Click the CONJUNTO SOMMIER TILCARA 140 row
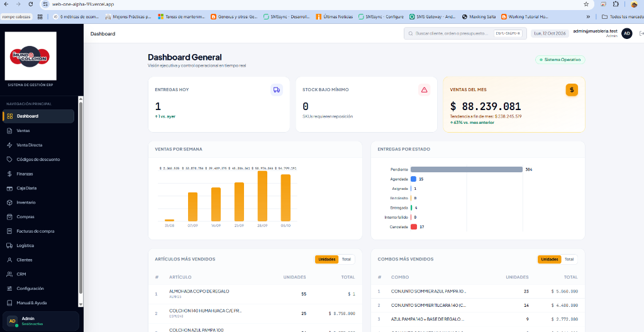Image resolution: width=644 pixels, height=332 pixels. (478, 306)
